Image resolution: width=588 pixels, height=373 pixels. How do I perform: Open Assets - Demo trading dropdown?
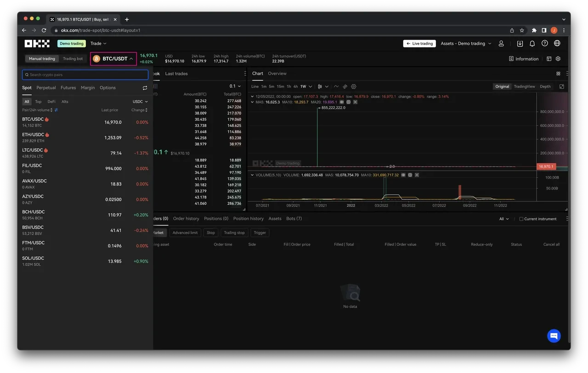click(x=466, y=44)
